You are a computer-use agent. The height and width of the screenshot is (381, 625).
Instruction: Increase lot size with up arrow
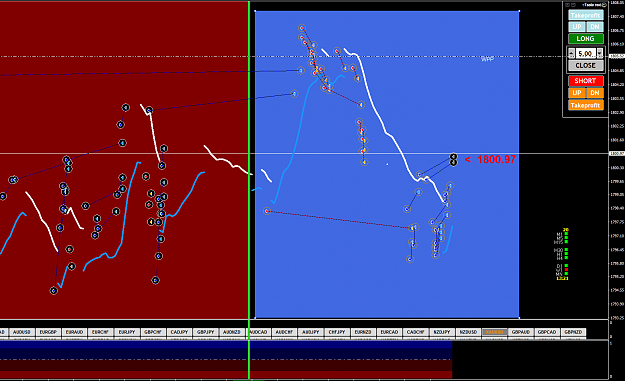pos(571,53)
